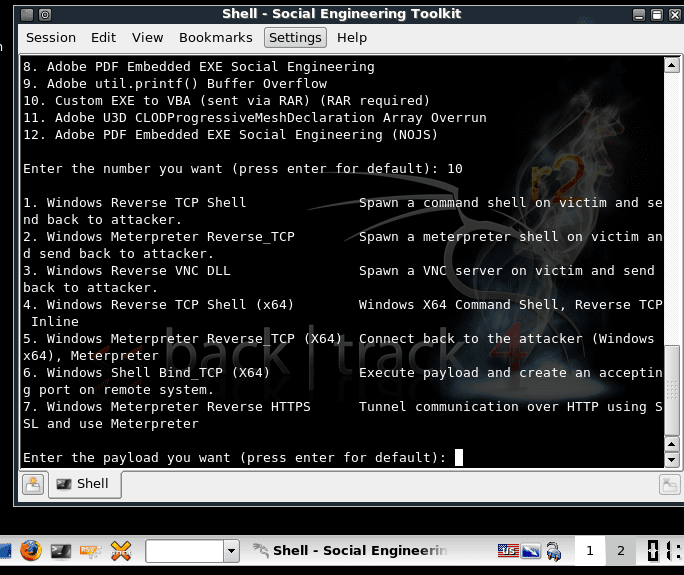Expand the taskbar run command dropdown arrow

pyautogui.click(x=232, y=550)
